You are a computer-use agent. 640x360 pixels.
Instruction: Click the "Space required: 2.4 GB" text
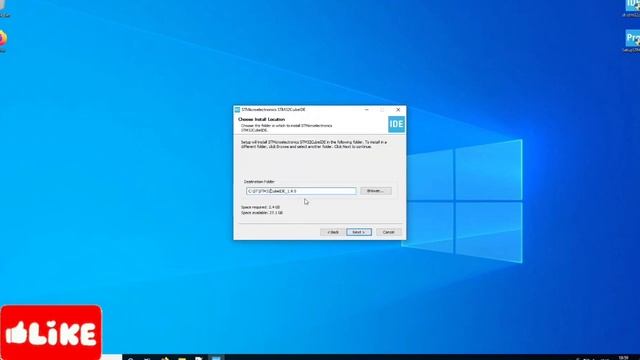pos(260,207)
